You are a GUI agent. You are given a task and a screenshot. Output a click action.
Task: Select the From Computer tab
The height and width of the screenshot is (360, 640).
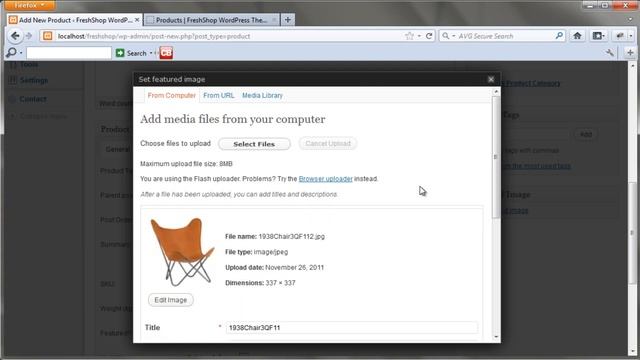pyautogui.click(x=171, y=95)
